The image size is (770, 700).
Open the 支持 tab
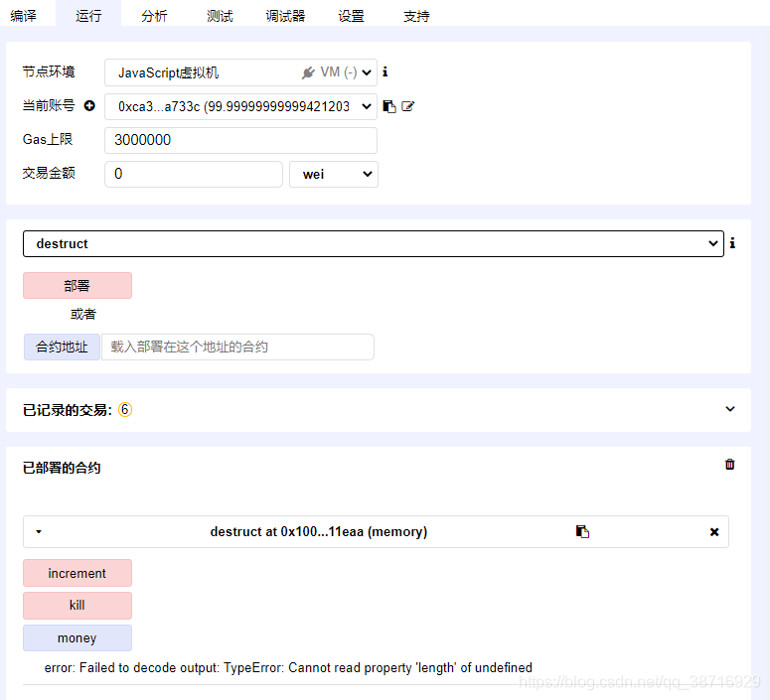pos(416,16)
